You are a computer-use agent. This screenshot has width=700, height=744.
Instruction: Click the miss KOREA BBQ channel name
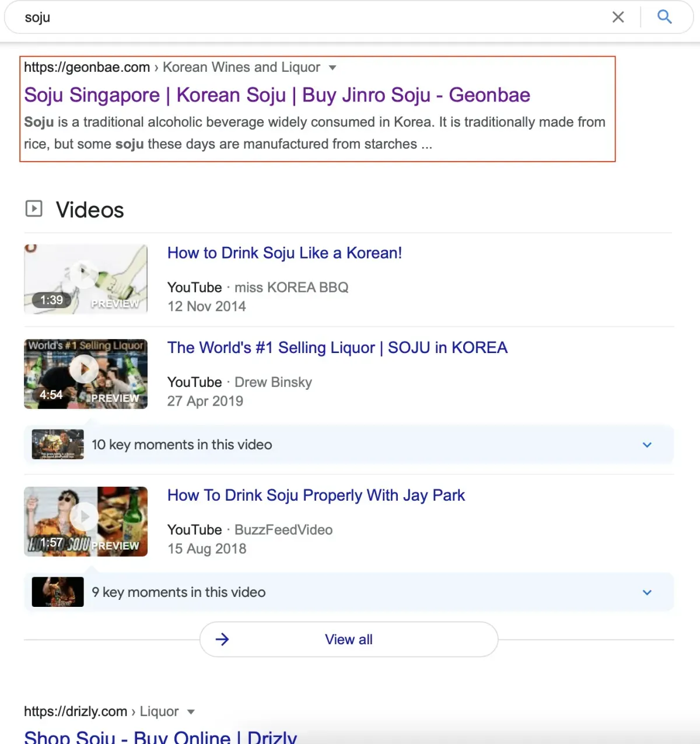point(291,287)
